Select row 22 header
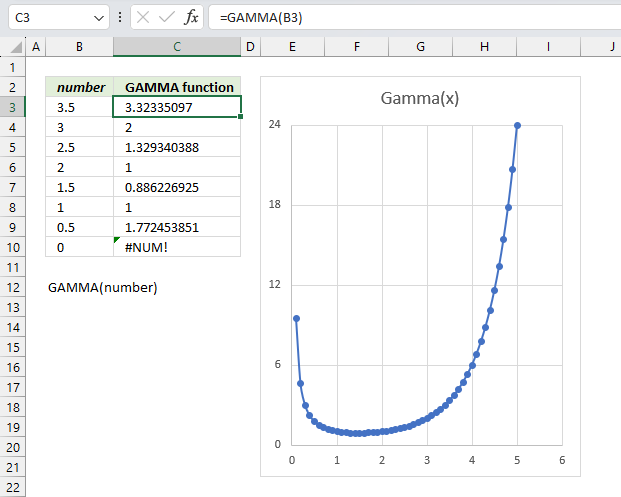The width and height of the screenshot is (621, 497). [13, 487]
